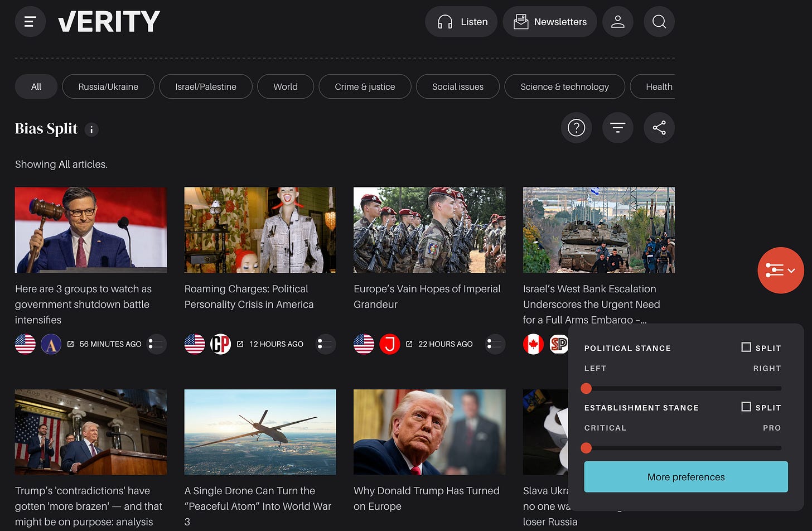Click the Trump portrait thumbnail
This screenshot has height=531, width=812.
[x=429, y=432]
